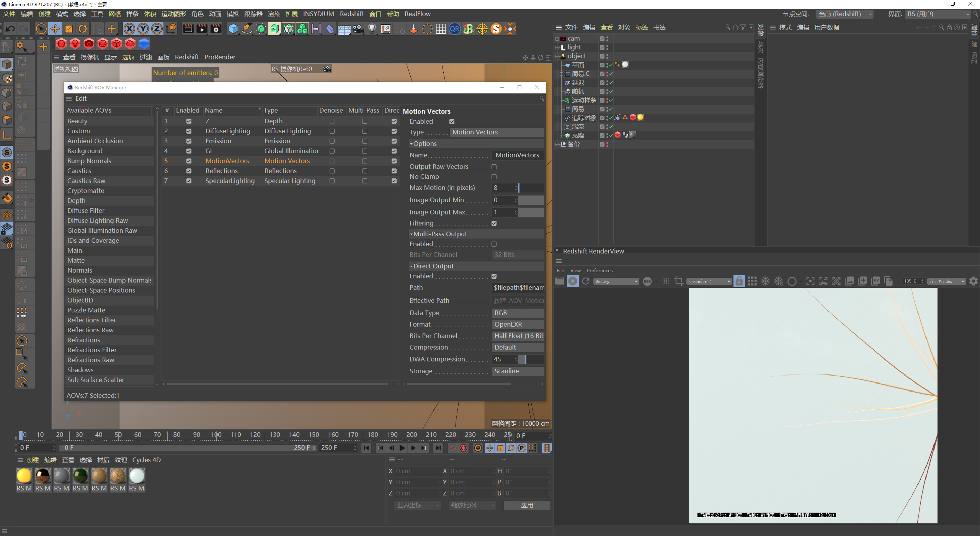Click the crop region icon in RenderView
This screenshot has width=980, height=536.
pyautogui.click(x=679, y=281)
